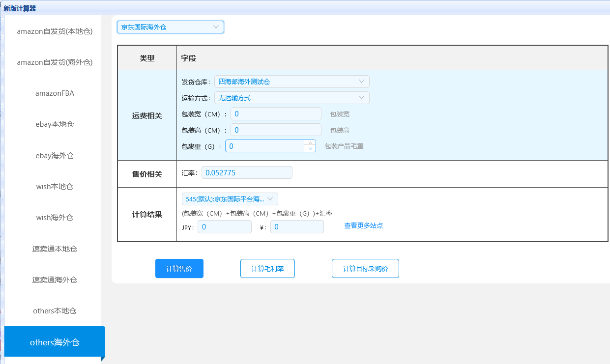Open the ebay本地仓 tab
The image size is (610, 364).
[55, 124]
